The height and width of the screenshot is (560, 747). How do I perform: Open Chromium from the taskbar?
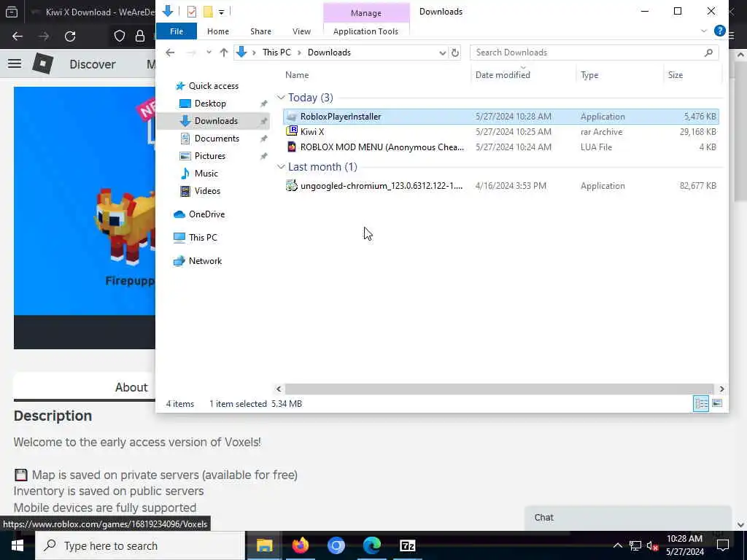click(x=336, y=545)
